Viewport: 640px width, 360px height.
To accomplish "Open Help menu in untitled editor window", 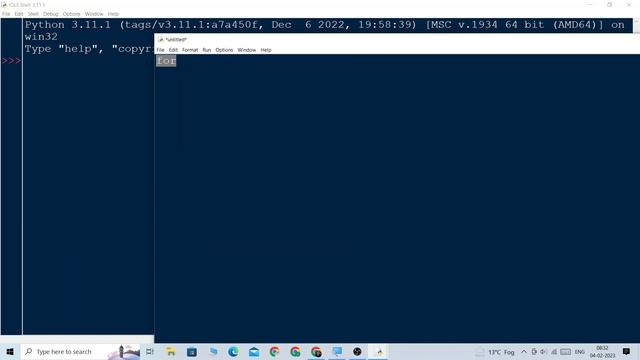I will pyautogui.click(x=266, y=50).
